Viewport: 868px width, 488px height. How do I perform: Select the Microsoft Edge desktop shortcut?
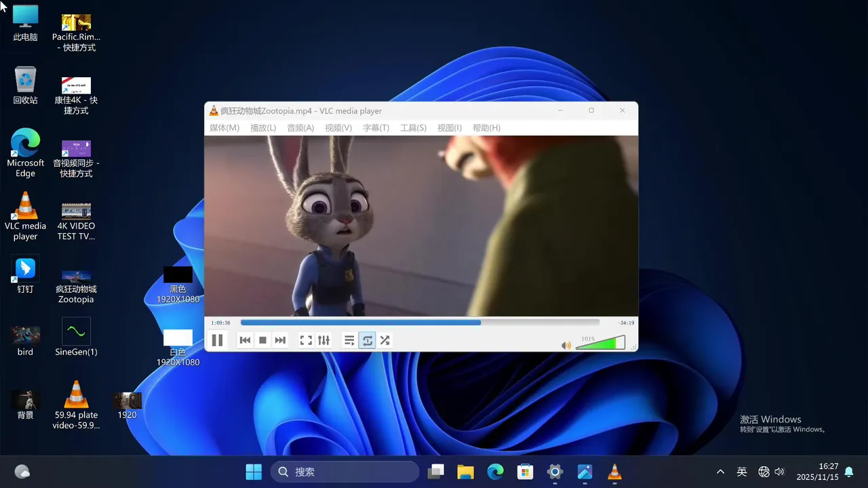click(25, 153)
